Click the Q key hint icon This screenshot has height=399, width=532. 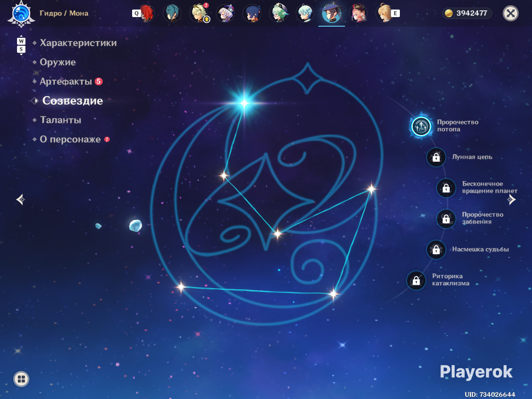[136, 13]
